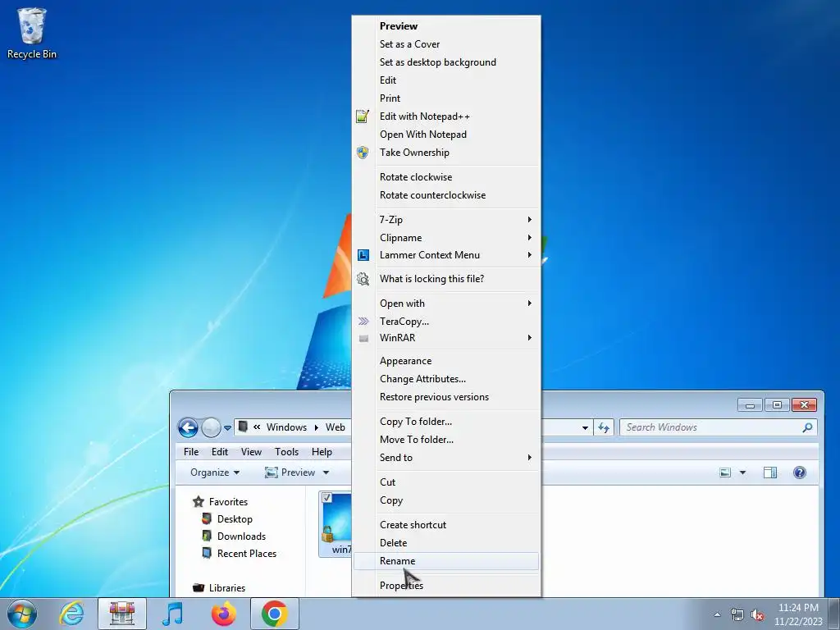Launch Internet Explorer from taskbar
840x630 pixels.
point(72,614)
